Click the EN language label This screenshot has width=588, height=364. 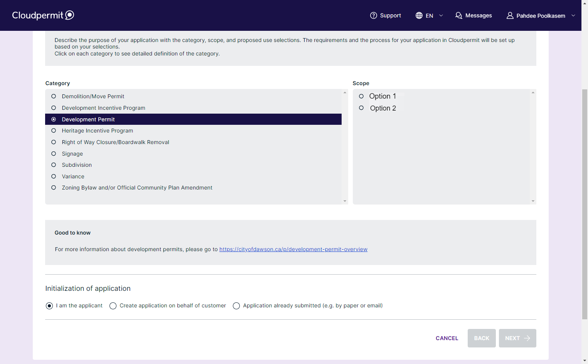point(429,16)
